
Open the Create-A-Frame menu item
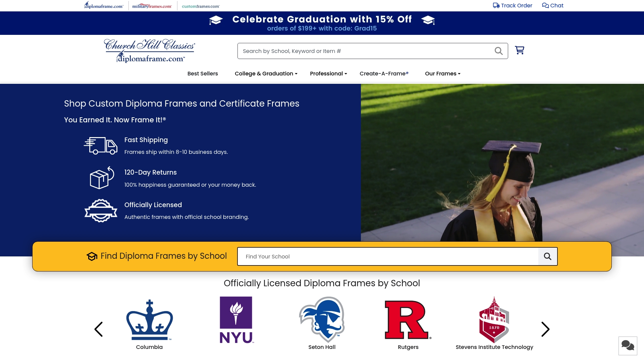pyautogui.click(x=384, y=73)
